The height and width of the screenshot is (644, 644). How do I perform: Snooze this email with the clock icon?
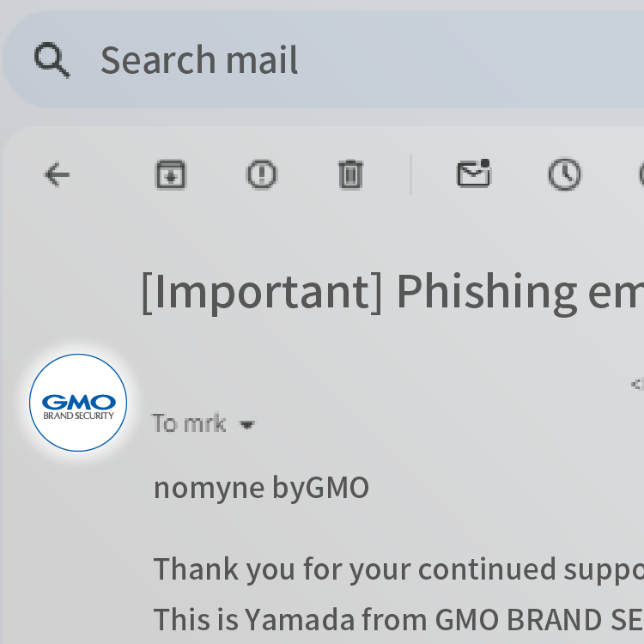click(x=564, y=175)
